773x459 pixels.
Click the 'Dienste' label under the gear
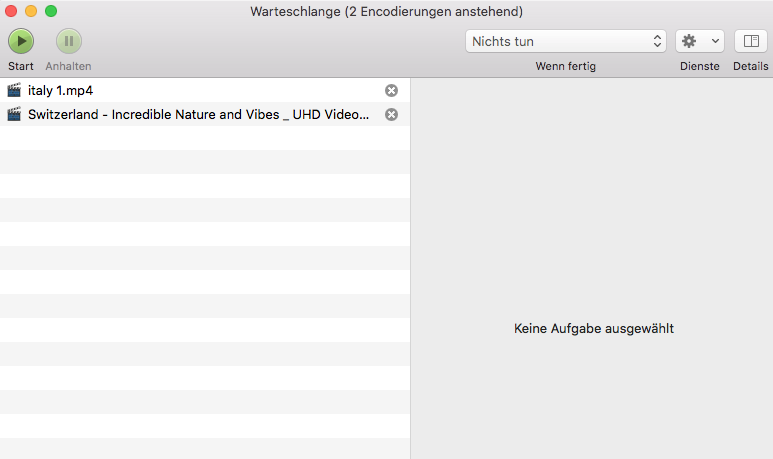click(x=700, y=66)
